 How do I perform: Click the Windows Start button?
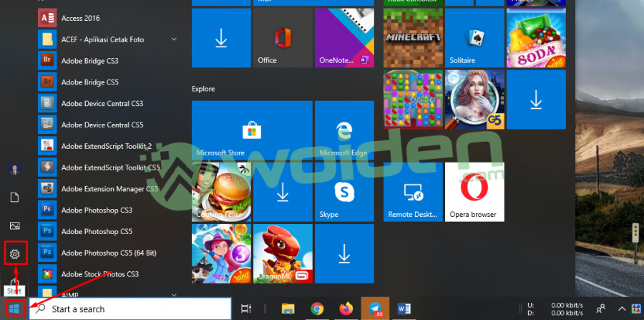point(15,309)
